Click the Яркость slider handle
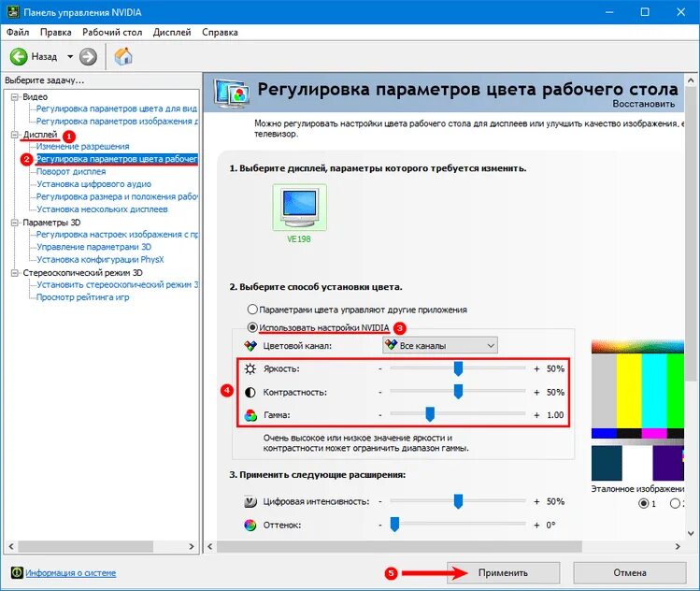Screen dimensions: 700x591 [458, 369]
